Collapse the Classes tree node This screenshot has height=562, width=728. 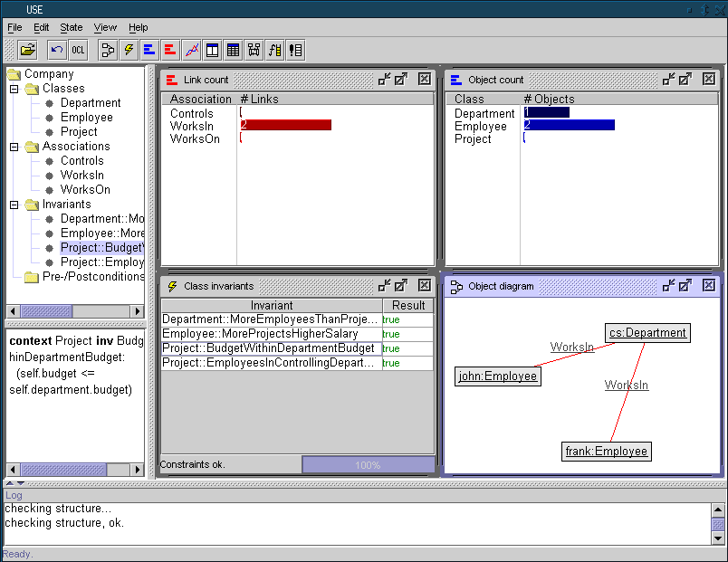[14, 89]
